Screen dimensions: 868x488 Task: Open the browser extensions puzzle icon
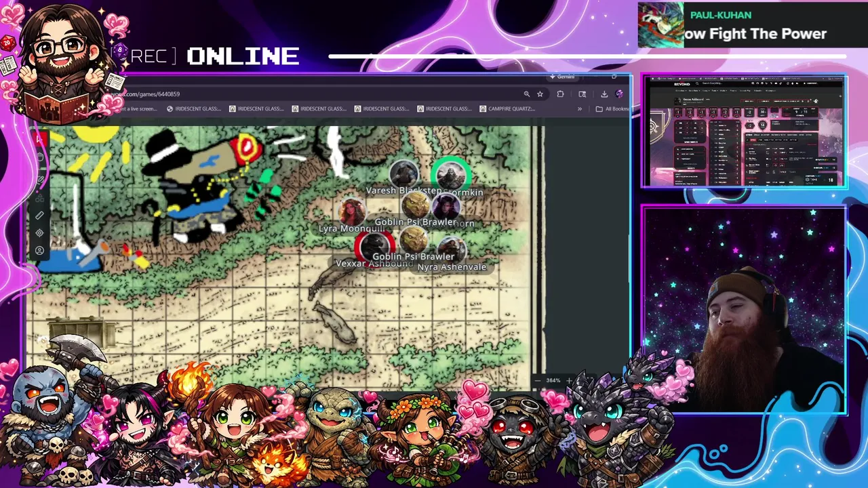coord(560,94)
